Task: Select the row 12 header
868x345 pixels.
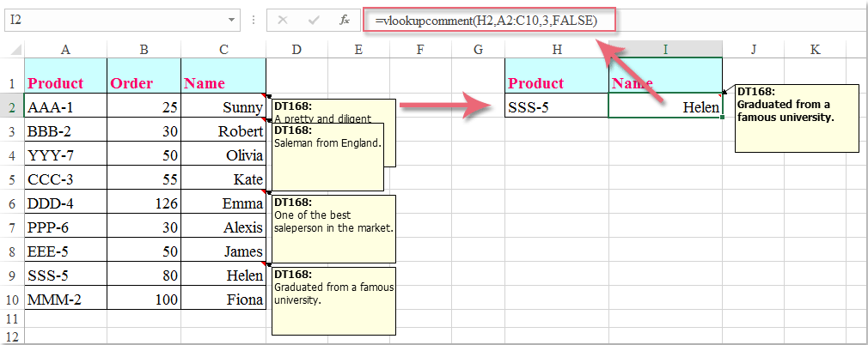Action: [12, 336]
